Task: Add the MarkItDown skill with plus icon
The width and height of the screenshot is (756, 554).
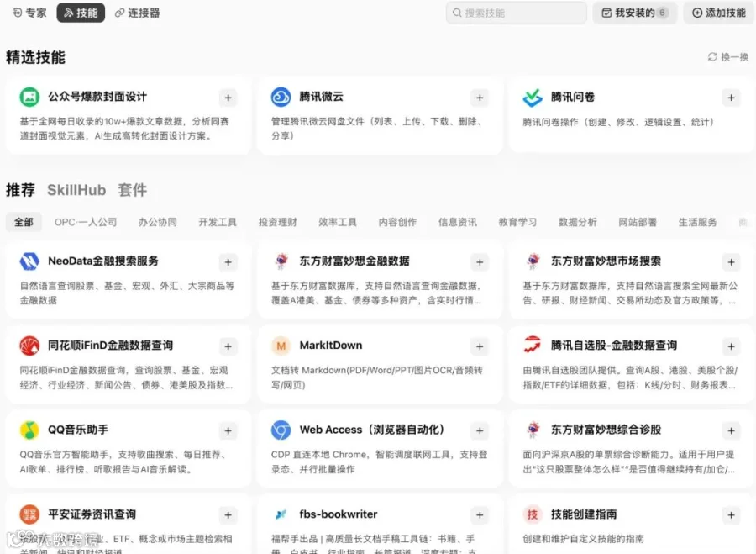Action: (x=480, y=346)
